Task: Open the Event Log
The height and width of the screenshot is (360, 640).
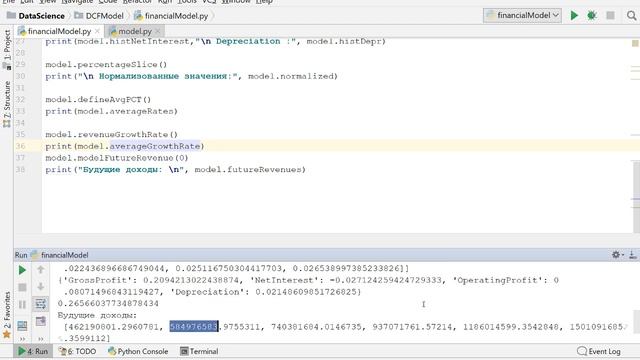Action: tap(599, 351)
